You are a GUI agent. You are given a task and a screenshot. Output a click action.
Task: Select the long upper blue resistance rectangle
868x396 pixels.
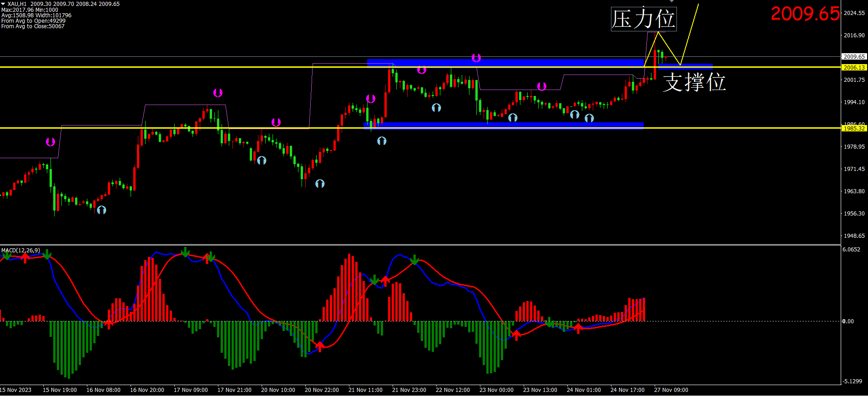coord(505,62)
